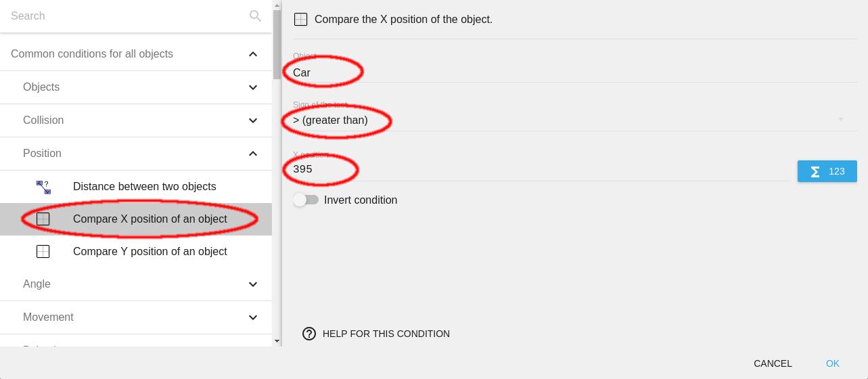
Task: Toggle the Invert condition switch
Action: click(306, 200)
